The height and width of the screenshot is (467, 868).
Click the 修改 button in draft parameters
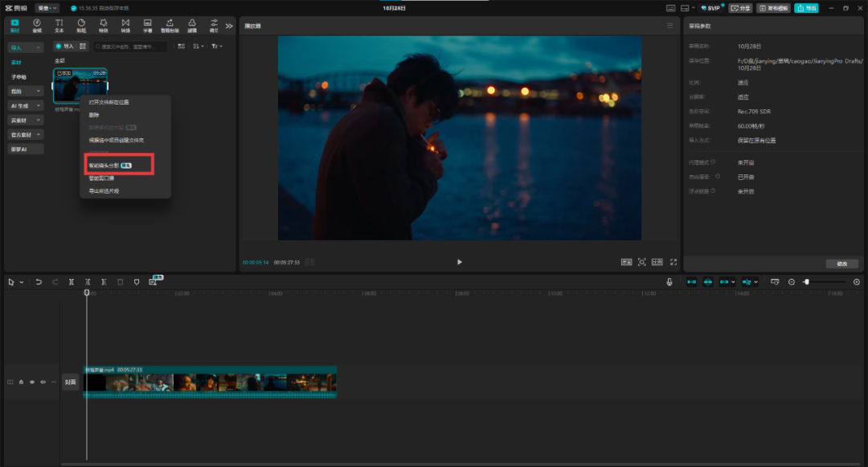tap(841, 264)
